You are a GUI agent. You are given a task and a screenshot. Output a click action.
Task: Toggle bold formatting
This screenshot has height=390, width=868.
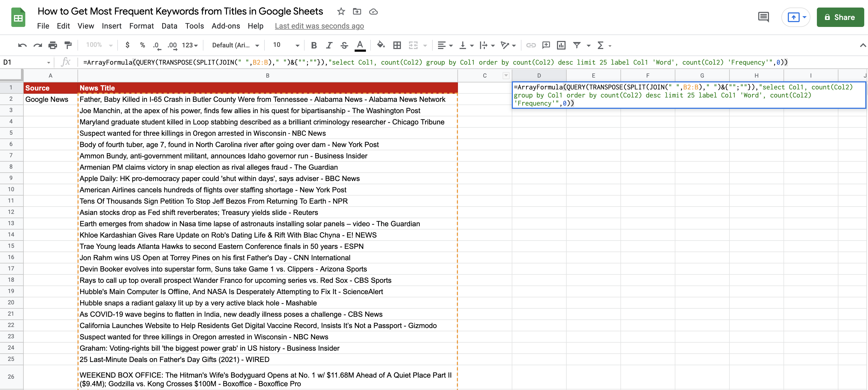(314, 45)
